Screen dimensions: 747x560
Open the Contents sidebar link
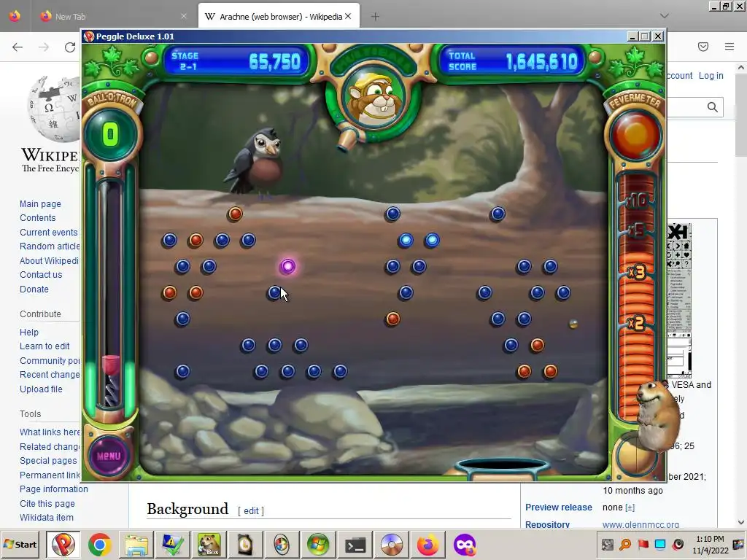[38, 217]
